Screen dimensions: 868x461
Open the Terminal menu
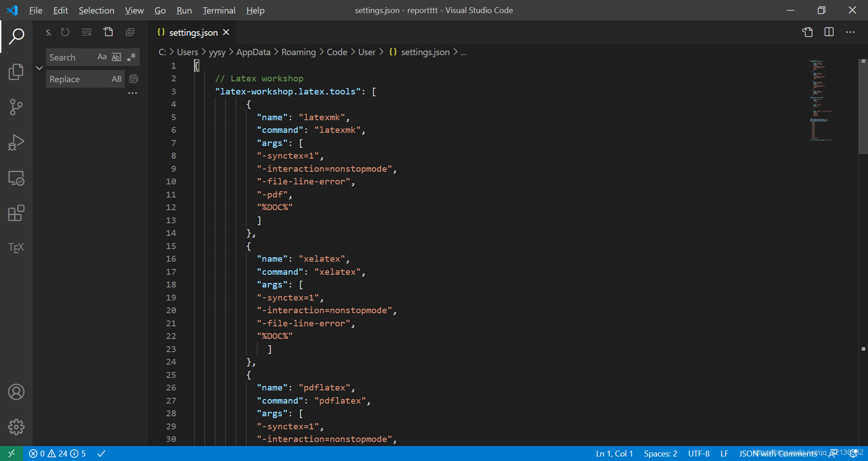point(219,10)
